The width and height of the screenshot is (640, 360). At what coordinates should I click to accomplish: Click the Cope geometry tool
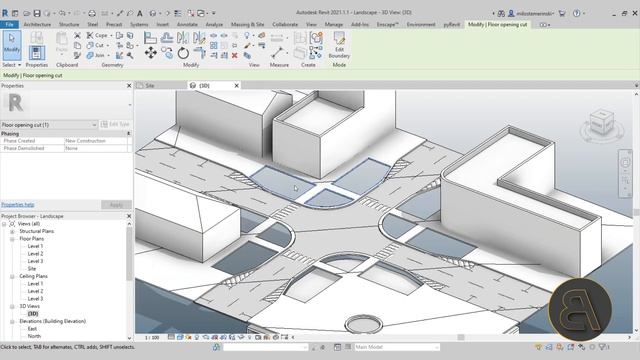coord(97,36)
